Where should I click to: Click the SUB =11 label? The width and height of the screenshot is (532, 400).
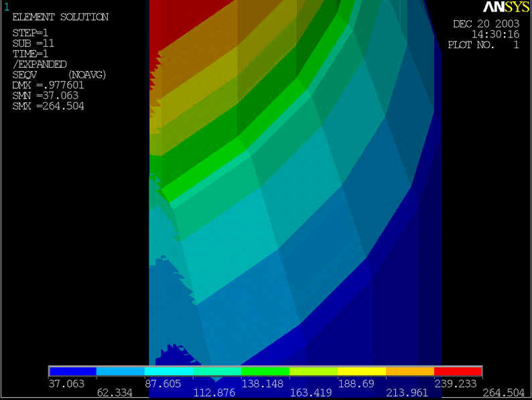coord(34,44)
